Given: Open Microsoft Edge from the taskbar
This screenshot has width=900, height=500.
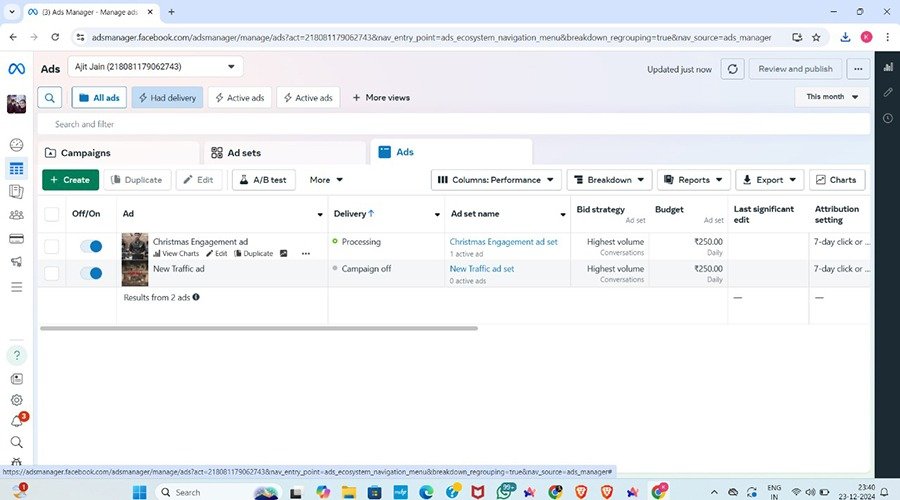Looking at the screenshot, I should 426,492.
